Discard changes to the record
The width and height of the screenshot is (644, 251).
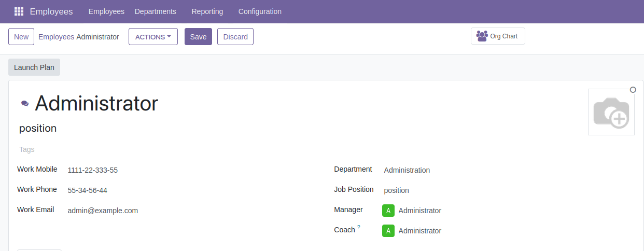(x=235, y=37)
